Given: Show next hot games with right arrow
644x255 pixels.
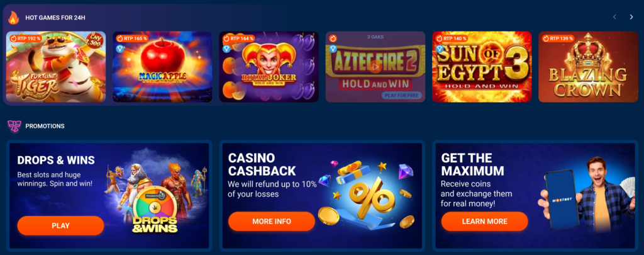Looking at the screenshot, I should point(631,17).
